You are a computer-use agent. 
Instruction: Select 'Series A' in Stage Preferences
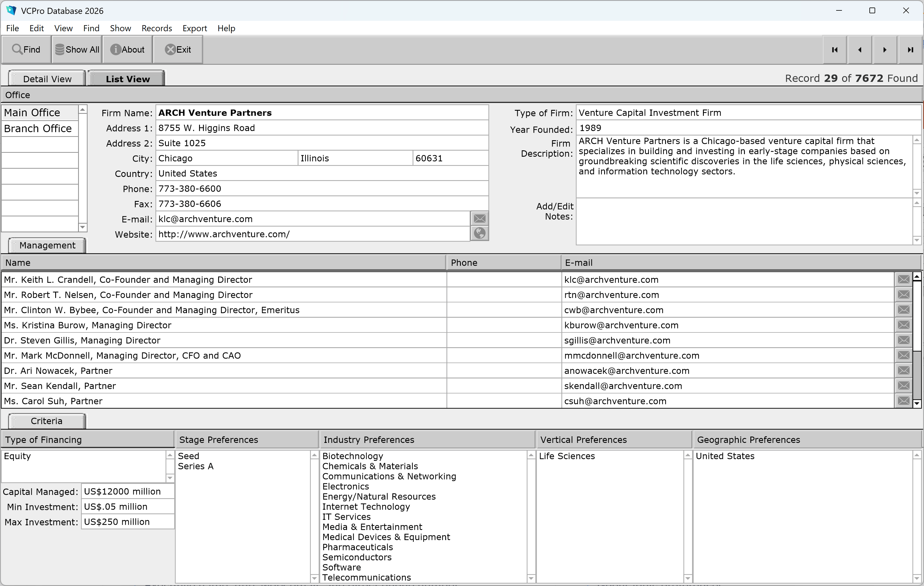pos(196,466)
